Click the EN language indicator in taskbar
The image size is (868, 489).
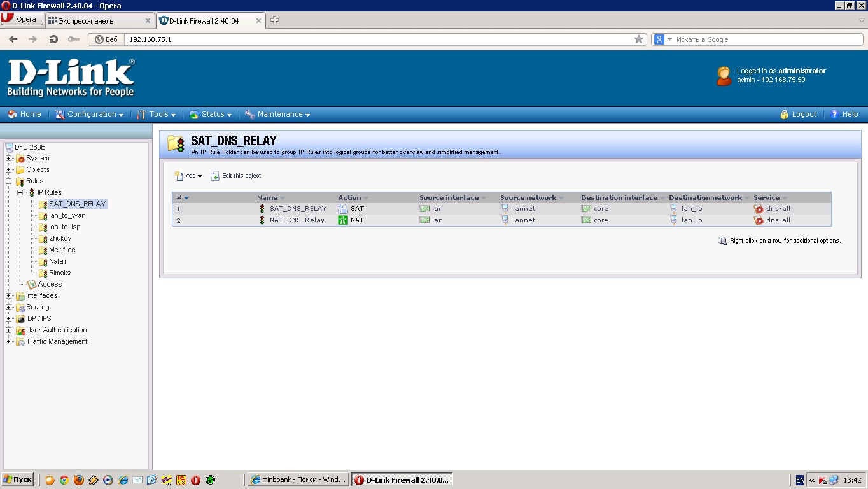[x=800, y=480]
